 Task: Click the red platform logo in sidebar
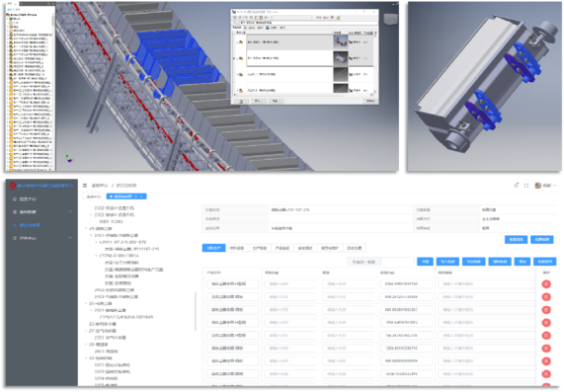pos(13,186)
